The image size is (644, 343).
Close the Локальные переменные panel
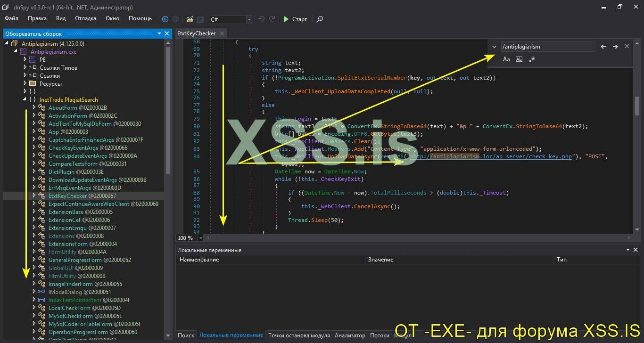click(x=636, y=250)
